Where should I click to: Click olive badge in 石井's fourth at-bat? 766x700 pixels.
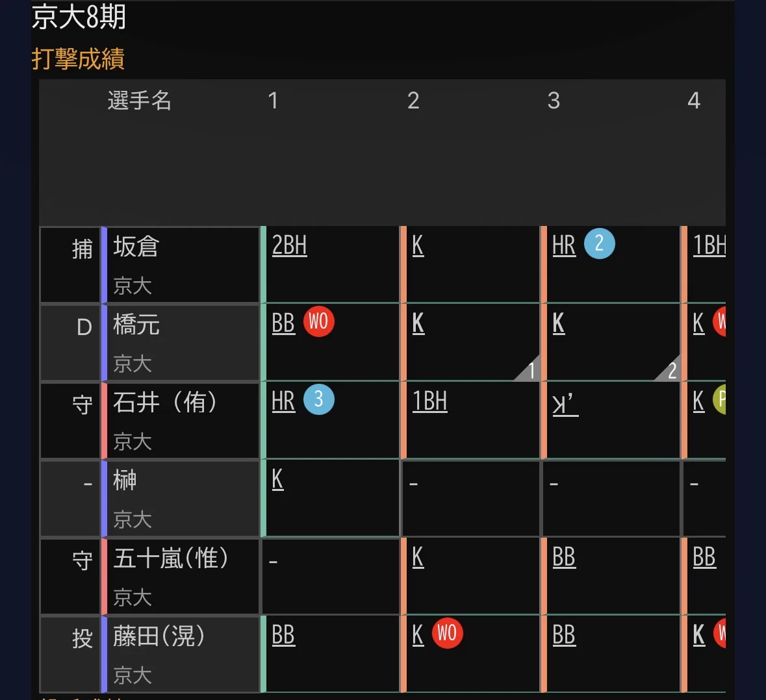pyautogui.click(x=719, y=399)
